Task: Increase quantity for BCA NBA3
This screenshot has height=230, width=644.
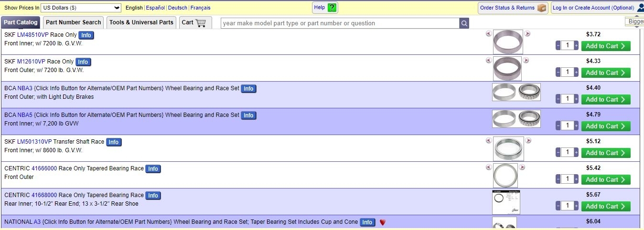Action: click(576, 99)
